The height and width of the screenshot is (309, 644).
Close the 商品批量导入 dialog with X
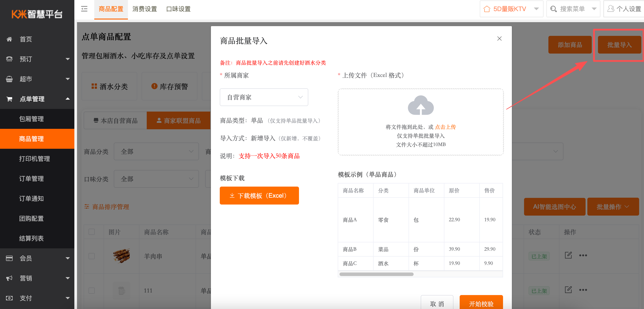tap(499, 39)
